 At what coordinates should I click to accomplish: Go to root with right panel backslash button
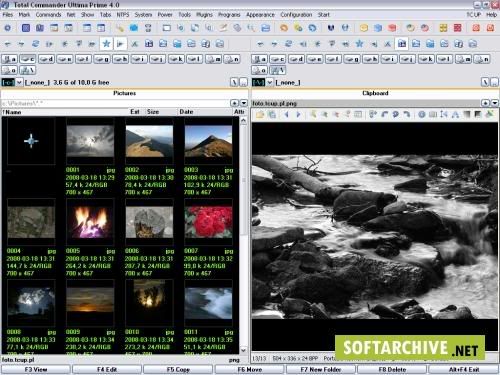tap(485, 82)
